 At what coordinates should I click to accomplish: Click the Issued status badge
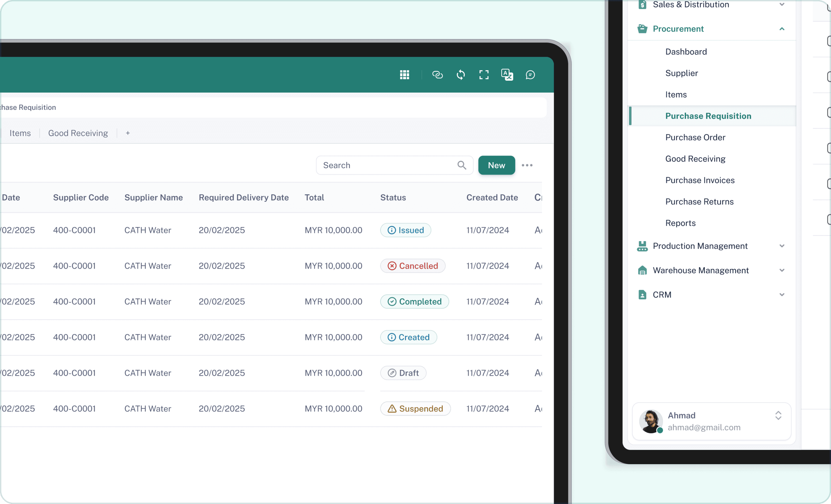click(405, 230)
